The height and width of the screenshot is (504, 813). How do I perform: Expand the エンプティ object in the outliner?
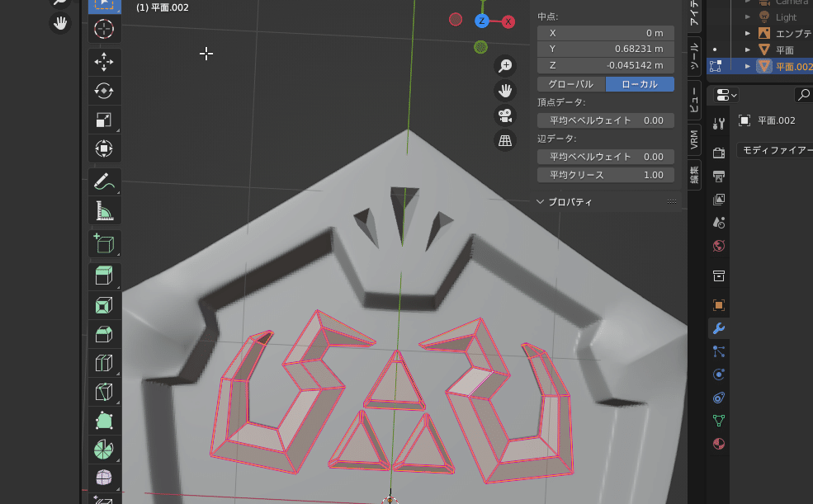click(x=748, y=32)
